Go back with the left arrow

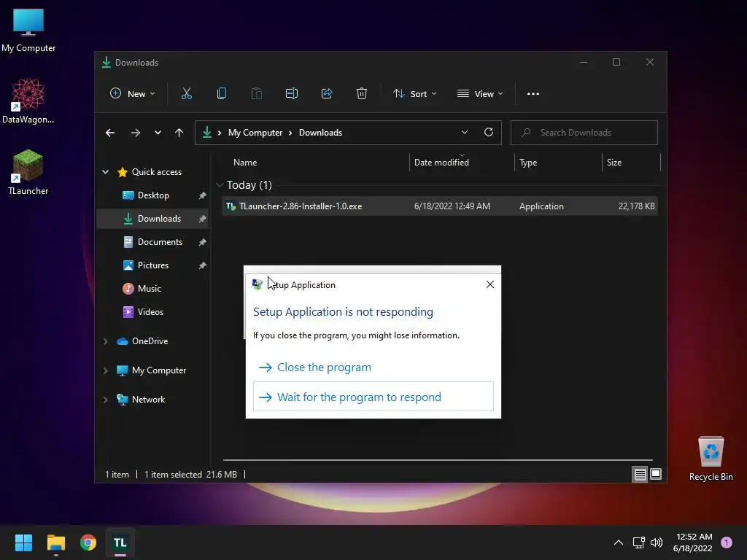110,133
